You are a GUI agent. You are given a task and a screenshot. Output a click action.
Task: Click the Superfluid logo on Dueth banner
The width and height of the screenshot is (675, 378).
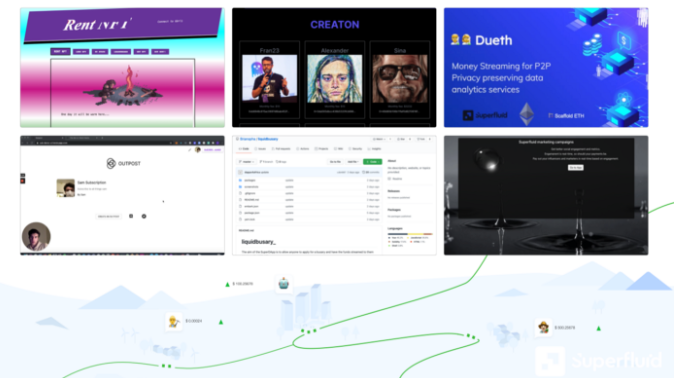coord(485,115)
